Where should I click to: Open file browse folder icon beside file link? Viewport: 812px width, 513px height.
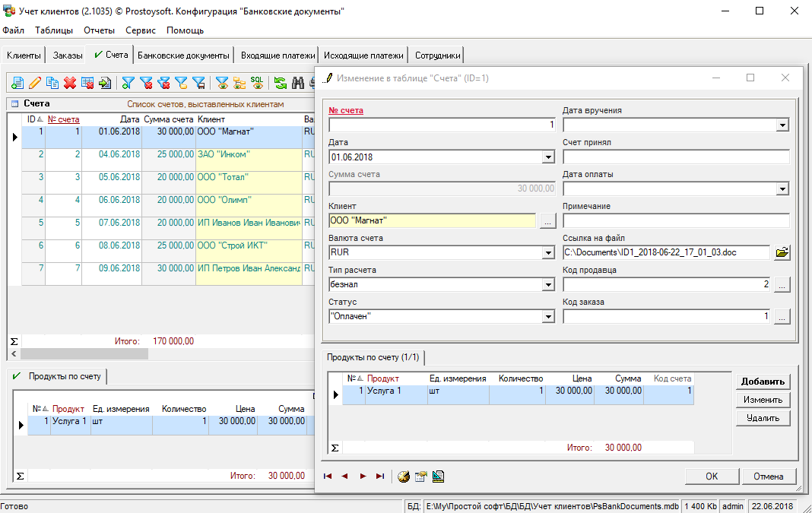pyautogui.click(x=782, y=252)
